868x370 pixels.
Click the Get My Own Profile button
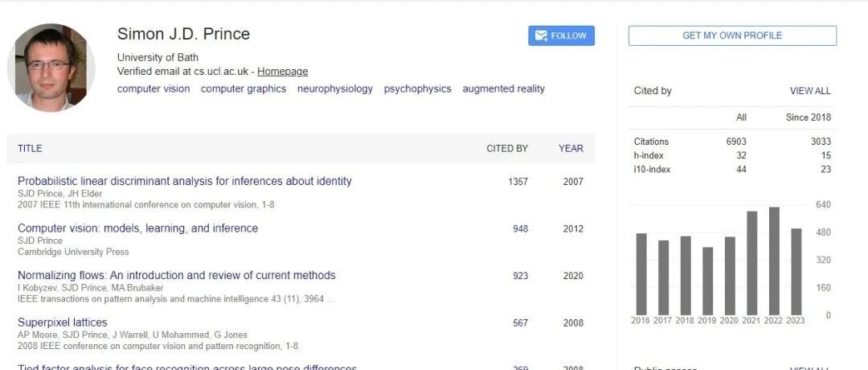732,35
